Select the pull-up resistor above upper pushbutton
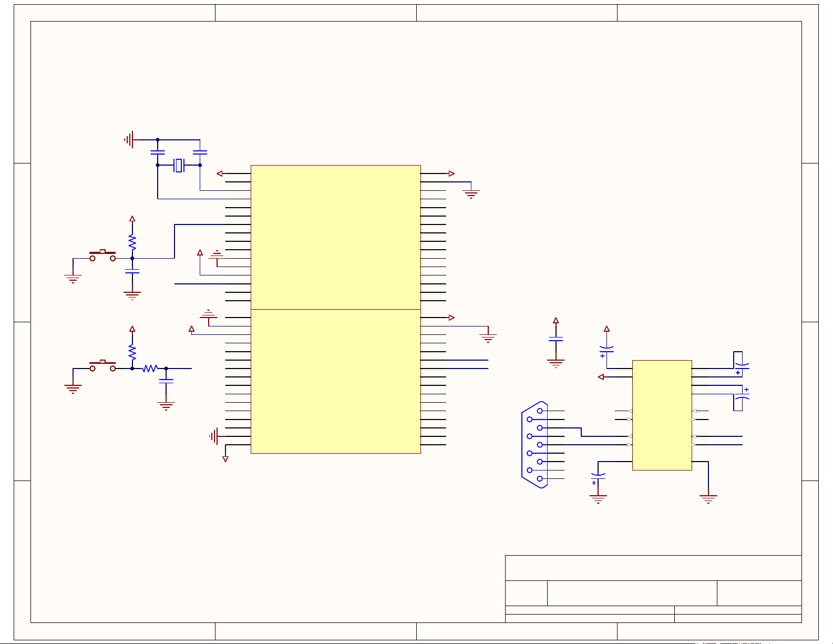The height and width of the screenshot is (644, 833). click(x=132, y=242)
